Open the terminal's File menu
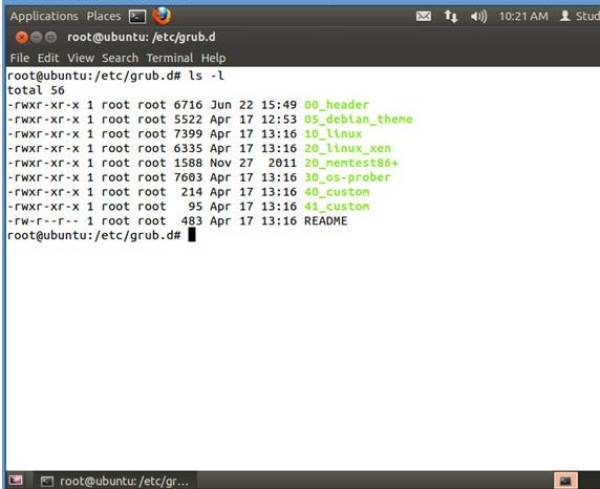The height and width of the screenshot is (489, 600). [21, 58]
